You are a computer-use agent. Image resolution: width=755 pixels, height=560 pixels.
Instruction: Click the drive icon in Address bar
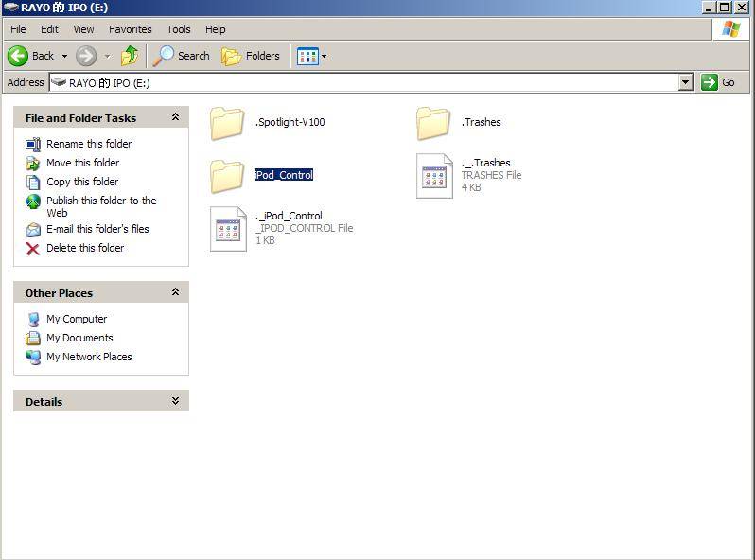coord(59,82)
